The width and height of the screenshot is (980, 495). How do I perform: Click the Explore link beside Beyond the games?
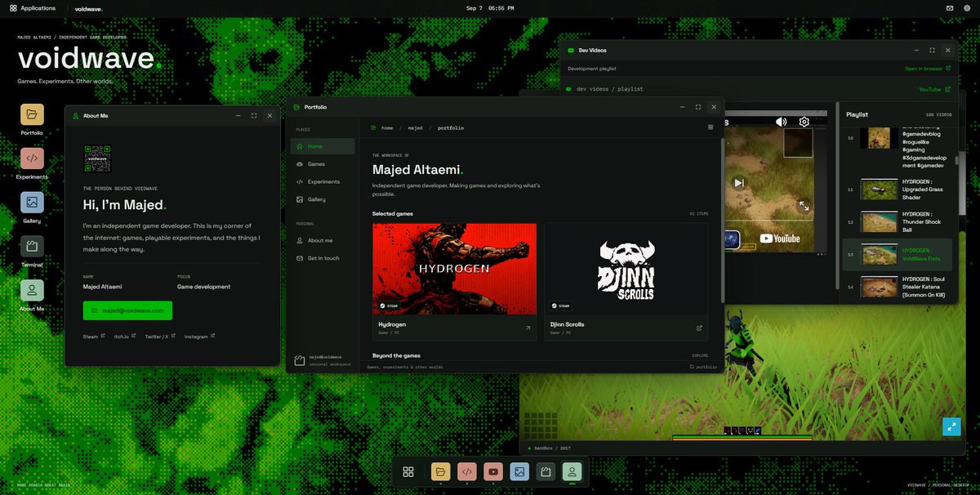click(701, 355)
